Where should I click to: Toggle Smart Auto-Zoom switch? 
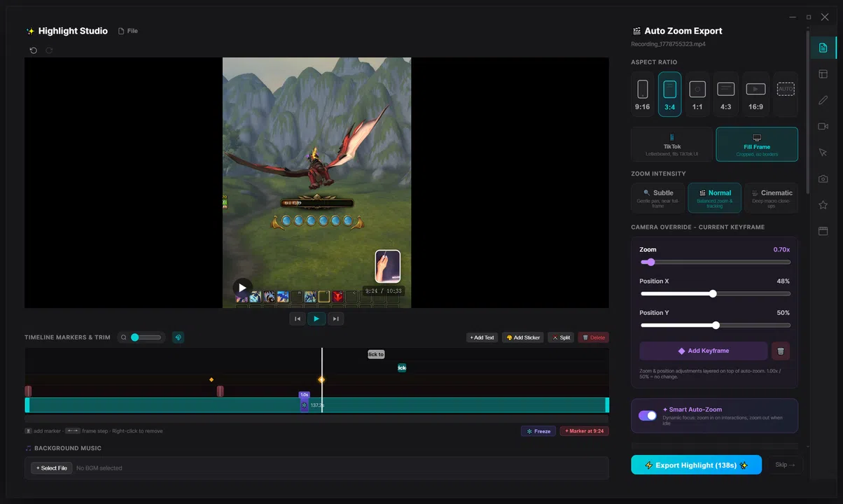point(648,416)
